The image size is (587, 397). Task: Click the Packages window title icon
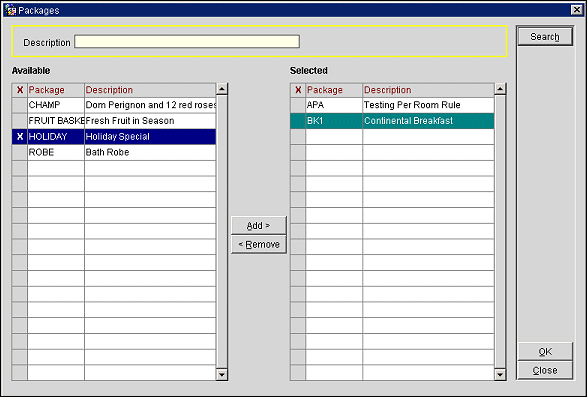(x=10, y=10)
